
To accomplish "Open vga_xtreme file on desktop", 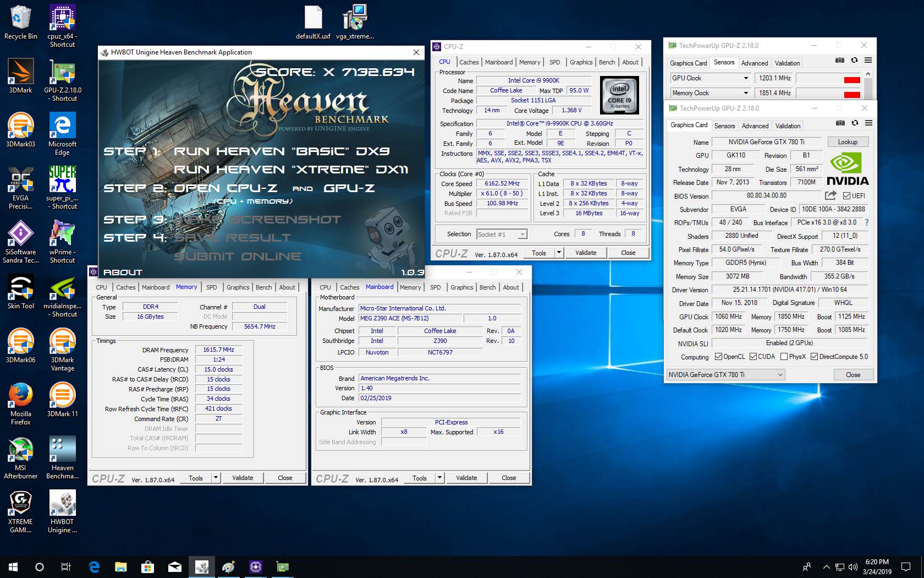I will [355, 22].
